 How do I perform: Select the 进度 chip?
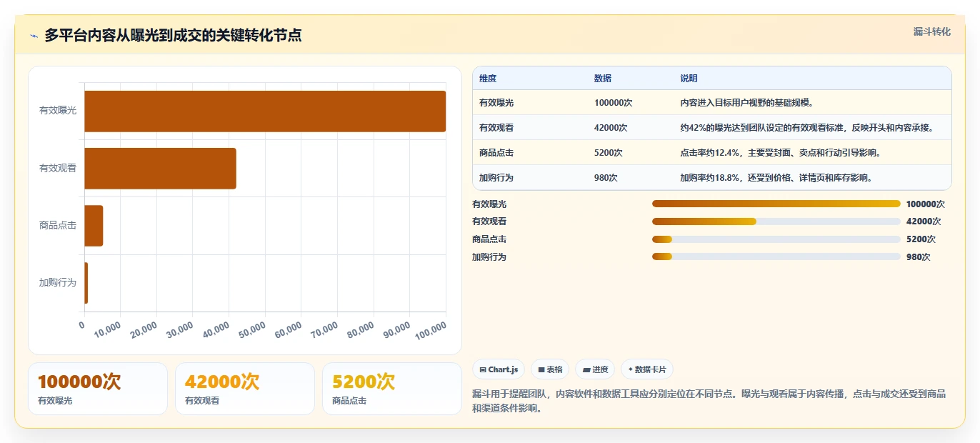point(595,369)
